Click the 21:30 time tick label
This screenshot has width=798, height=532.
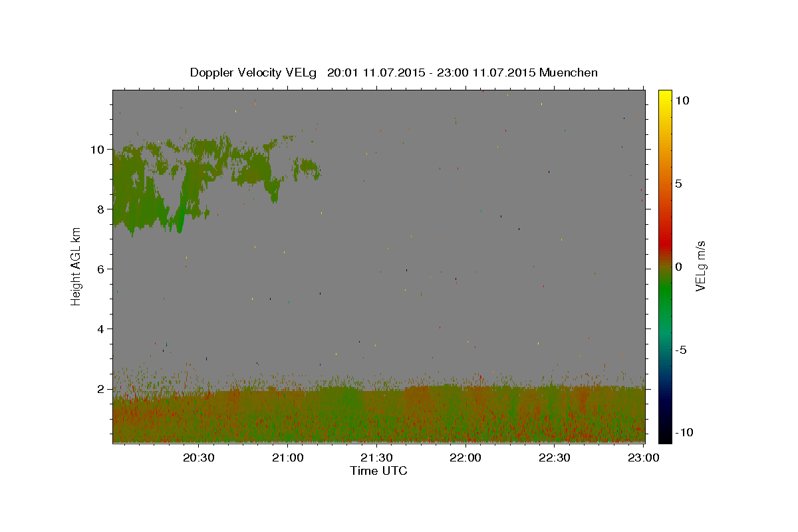(376, 458)
